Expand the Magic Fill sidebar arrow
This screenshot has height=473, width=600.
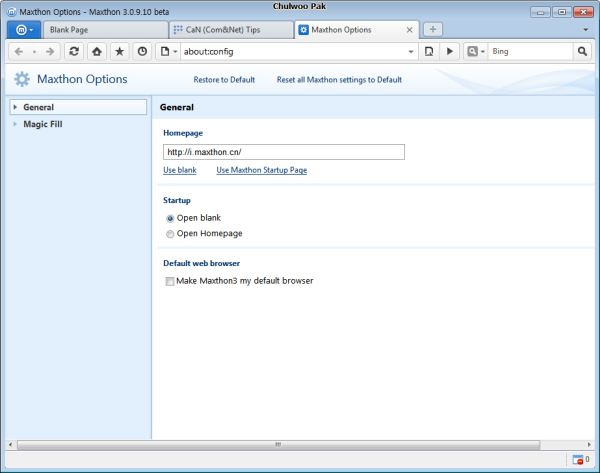click(15, 124)
